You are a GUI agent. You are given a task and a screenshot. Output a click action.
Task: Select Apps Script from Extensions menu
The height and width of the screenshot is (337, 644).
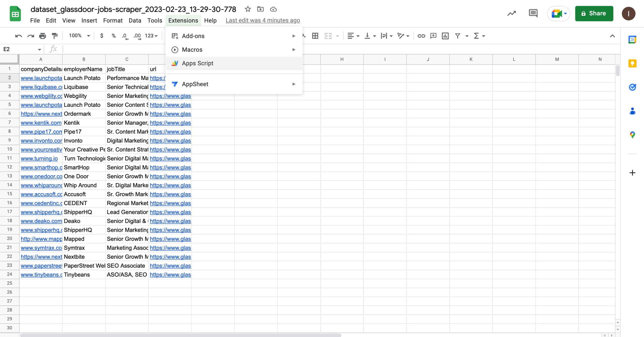234,63
